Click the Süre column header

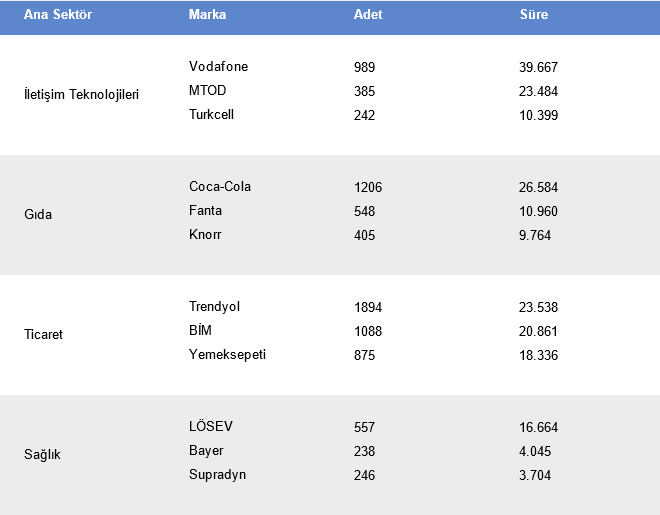pyautogui.click(x=534, y=16)
